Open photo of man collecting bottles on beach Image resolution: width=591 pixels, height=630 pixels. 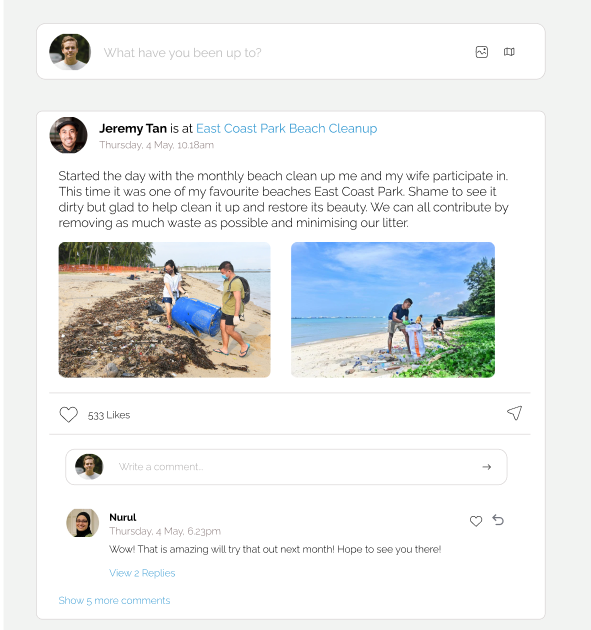393,310
